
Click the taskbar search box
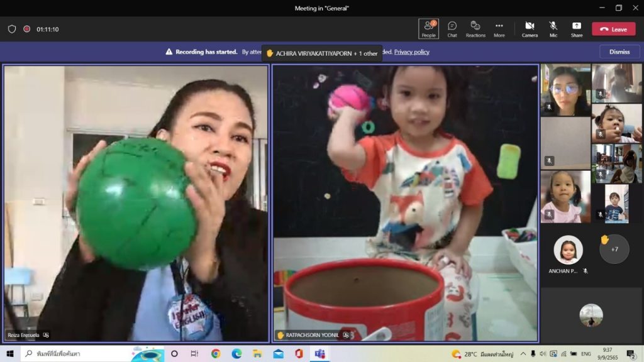click(x=92, y=353)
